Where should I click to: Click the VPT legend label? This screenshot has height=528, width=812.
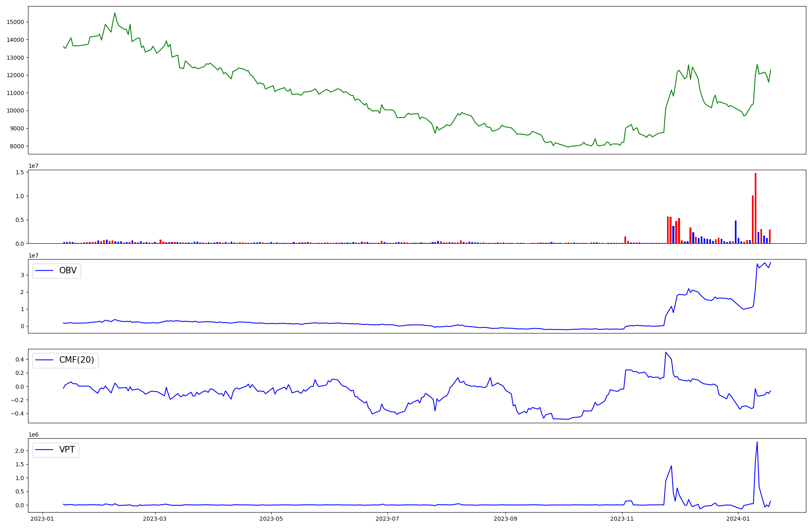[67, 450]
